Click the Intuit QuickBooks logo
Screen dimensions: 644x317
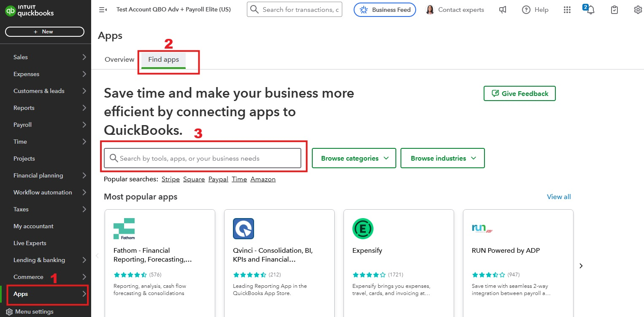tap(29, 10)
